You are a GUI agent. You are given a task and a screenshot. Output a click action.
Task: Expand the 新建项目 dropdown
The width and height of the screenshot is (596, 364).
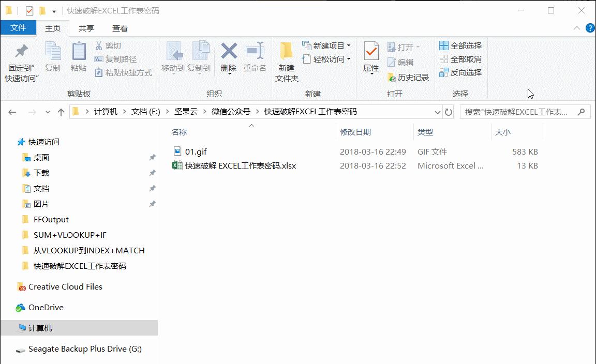click(348, 45)
